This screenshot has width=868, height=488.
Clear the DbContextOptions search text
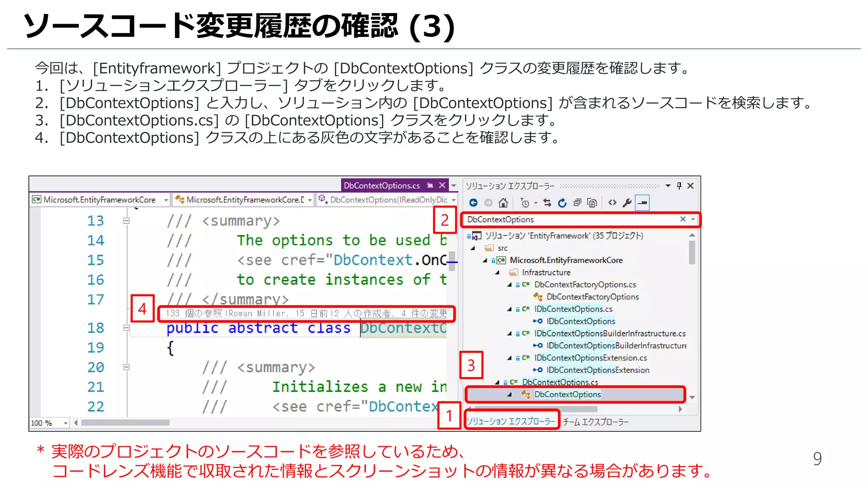(x=683, y=219)
